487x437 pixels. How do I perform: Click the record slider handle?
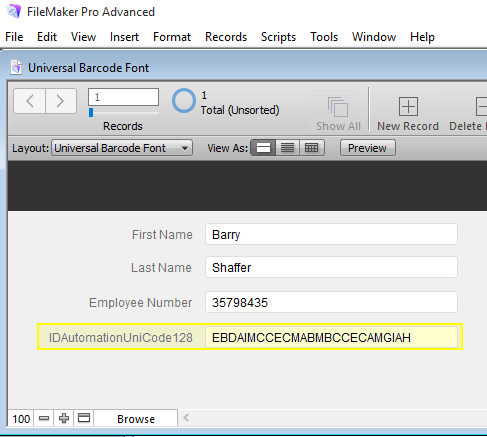coord(91,113)
